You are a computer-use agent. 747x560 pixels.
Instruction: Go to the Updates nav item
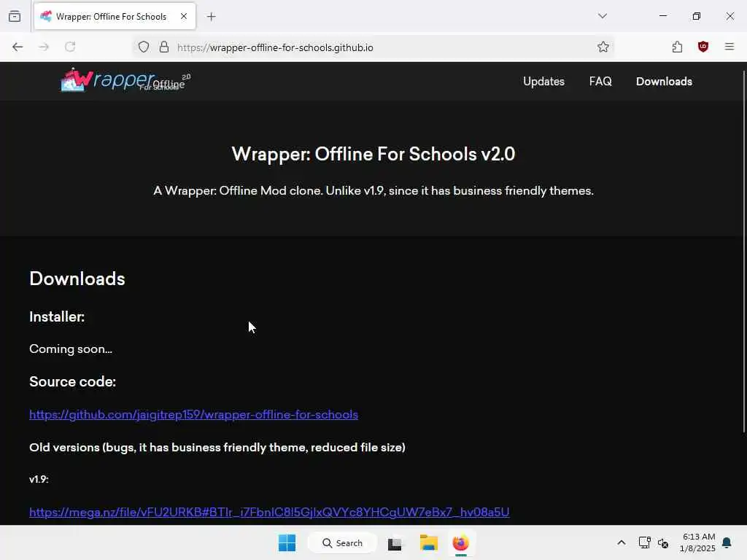543,82
